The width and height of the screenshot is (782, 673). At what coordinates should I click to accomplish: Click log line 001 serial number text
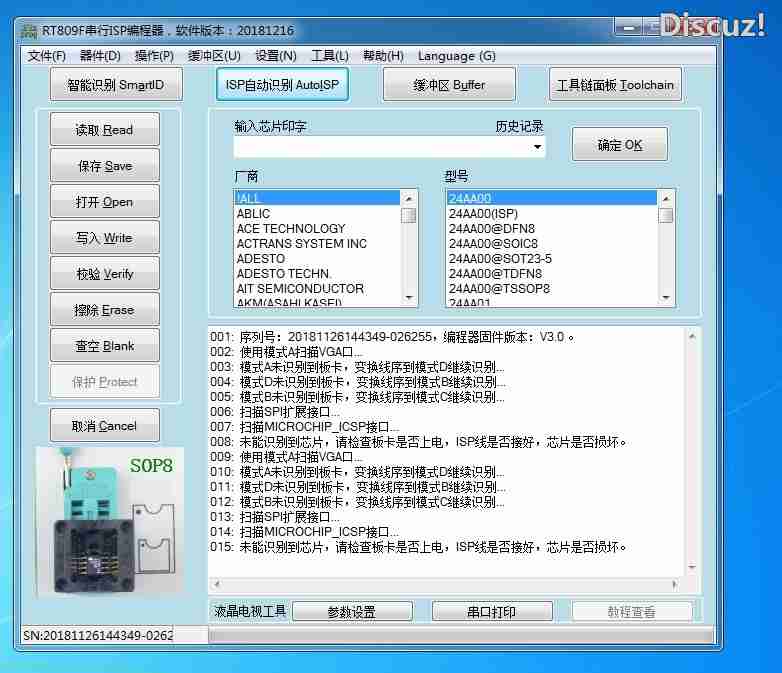point(392,337)
